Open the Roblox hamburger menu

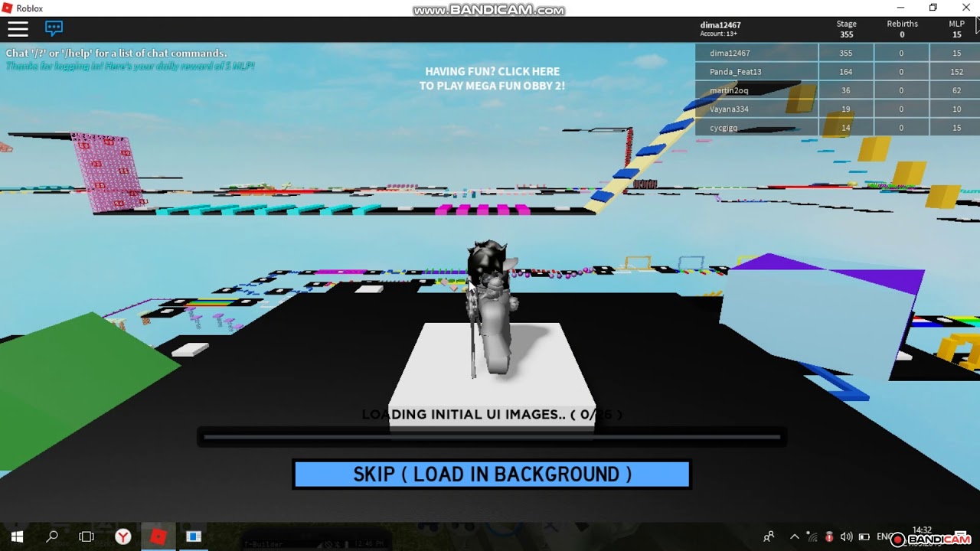point(18,29)
